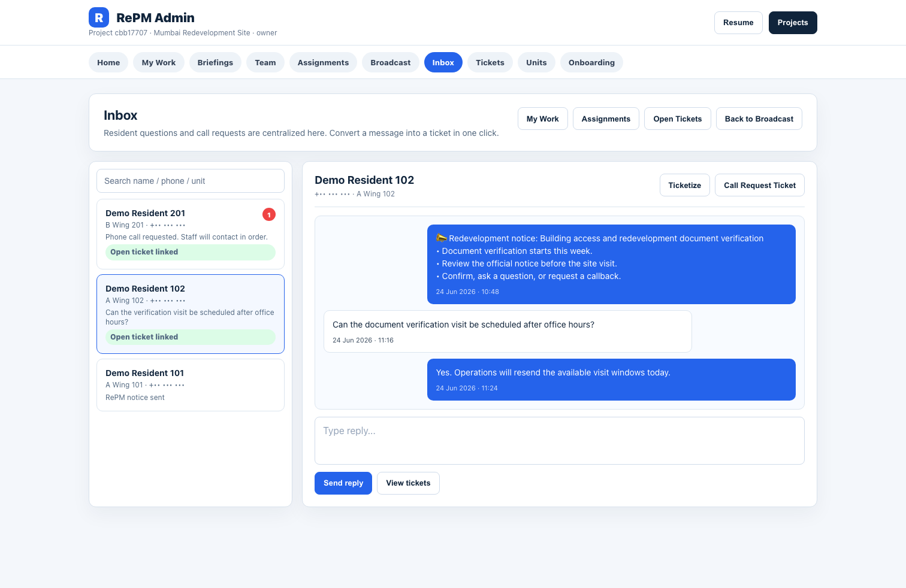Click the 'Phone call requested' preview text
The height and width of the screenshot is (588, 906).
[186, 237]
